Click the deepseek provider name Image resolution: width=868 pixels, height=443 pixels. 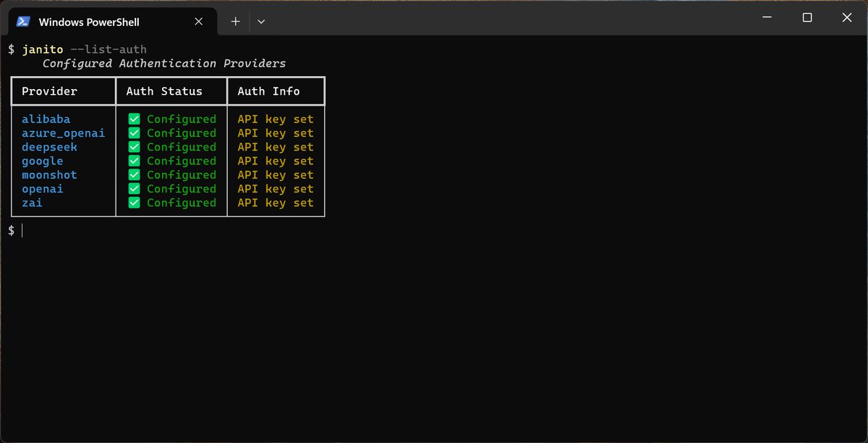pos(49,147)
